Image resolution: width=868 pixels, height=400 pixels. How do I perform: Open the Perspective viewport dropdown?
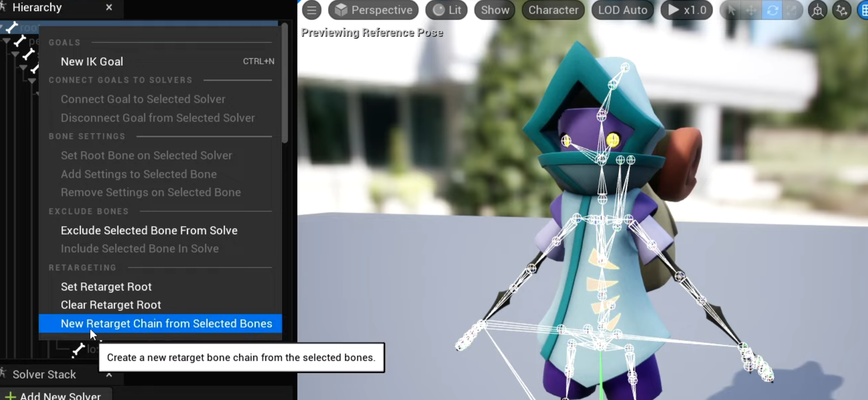point(373,10)
